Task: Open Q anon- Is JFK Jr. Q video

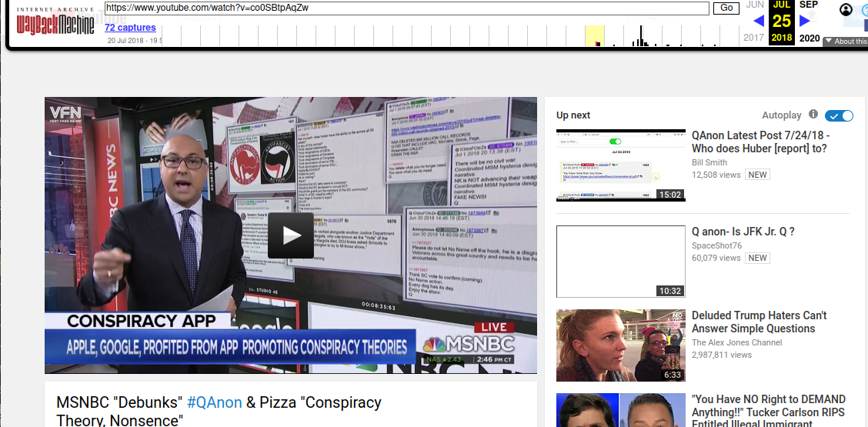Action: (x=743, y=232)
